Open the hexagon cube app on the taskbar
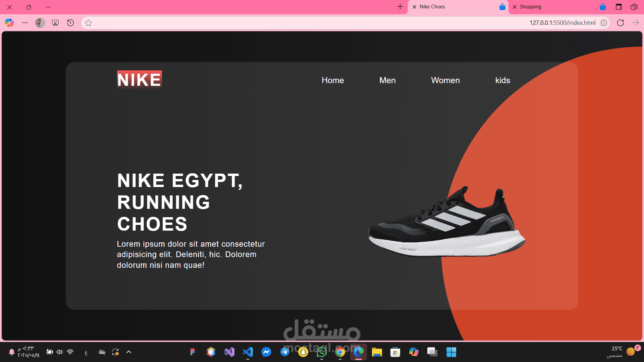644x362 pixels. [211, 352]
